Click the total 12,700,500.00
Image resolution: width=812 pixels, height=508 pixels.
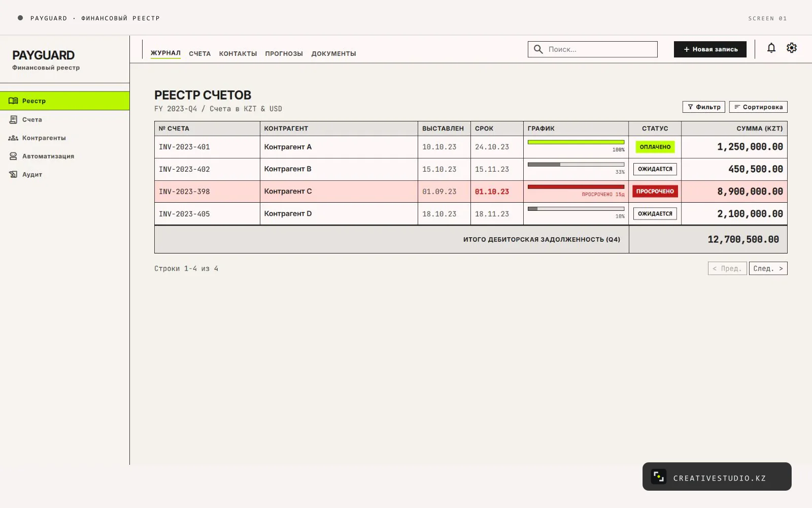[x=743, y=239]
